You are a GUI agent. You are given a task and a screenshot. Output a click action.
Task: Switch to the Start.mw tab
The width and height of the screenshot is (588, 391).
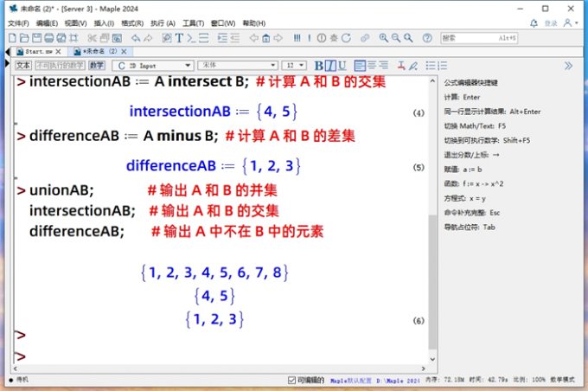pos(38,52)
